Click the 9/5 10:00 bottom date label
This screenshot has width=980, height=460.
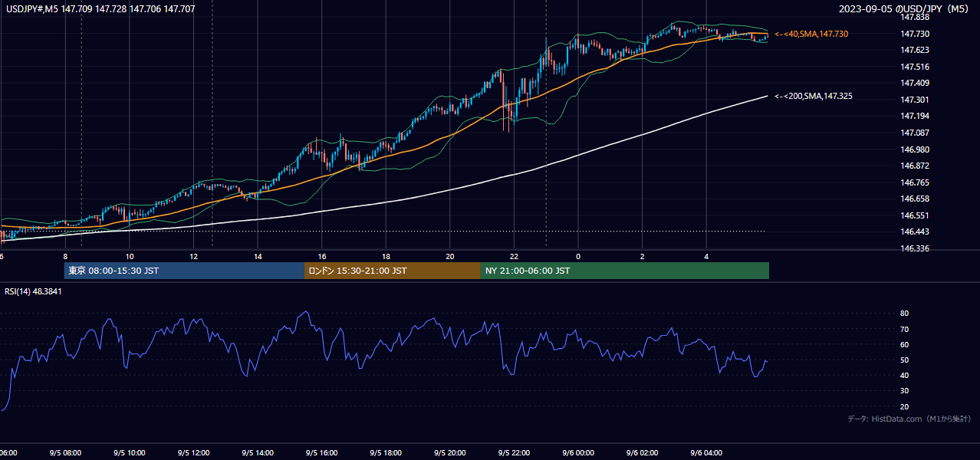point(129,453)
